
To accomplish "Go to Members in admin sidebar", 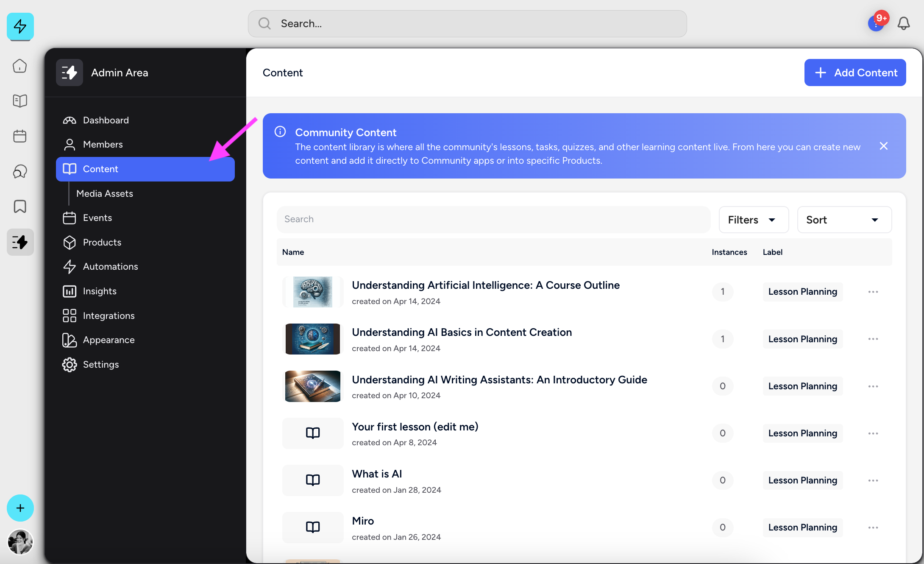I will click(103, 145).
